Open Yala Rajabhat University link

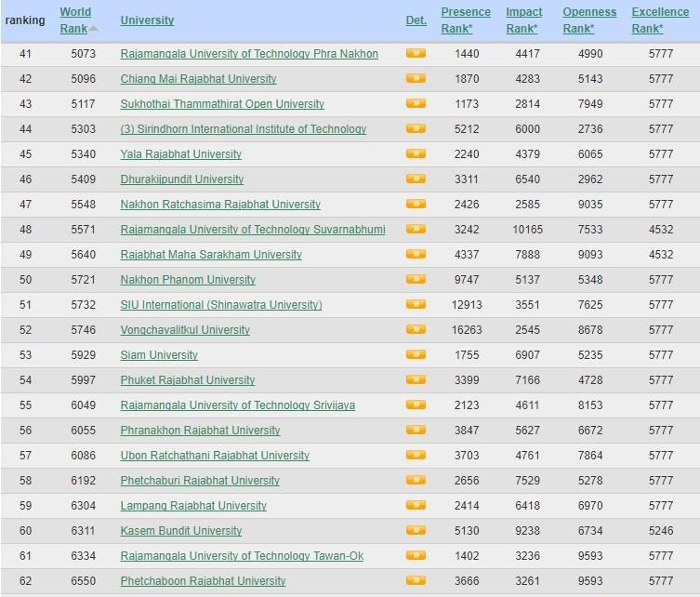click(180, 154)
